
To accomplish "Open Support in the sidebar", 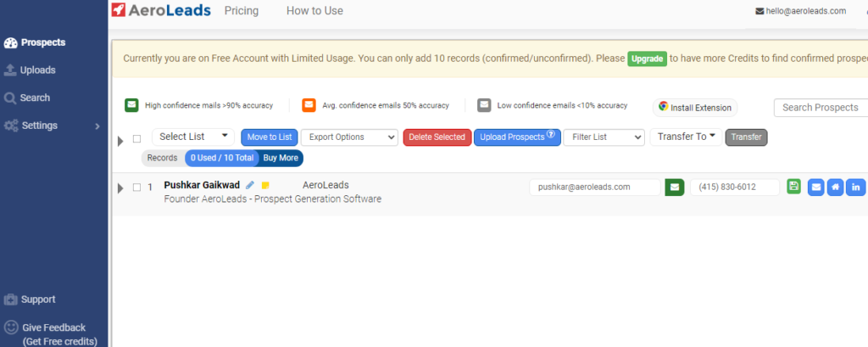I will pyautogui.click(x=30, y=299).
